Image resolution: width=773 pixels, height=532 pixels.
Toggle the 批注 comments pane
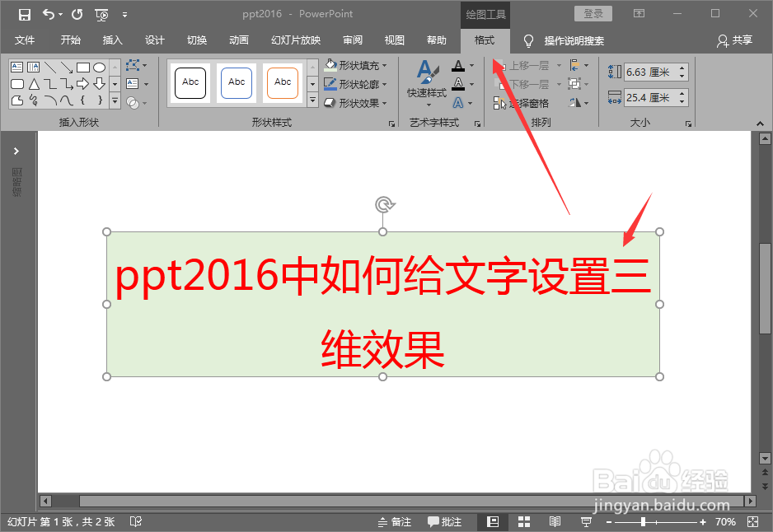pyautogui.click(x=445, y=521)
